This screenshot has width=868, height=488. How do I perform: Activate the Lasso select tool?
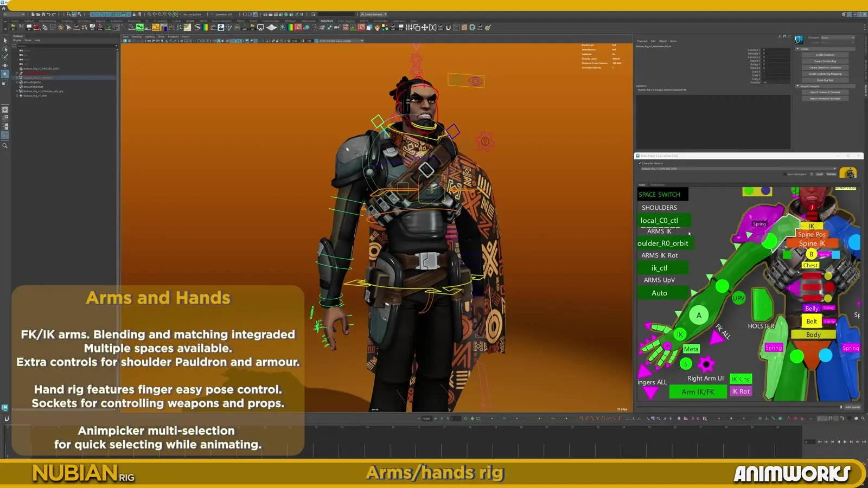click(x=5, y=49)
